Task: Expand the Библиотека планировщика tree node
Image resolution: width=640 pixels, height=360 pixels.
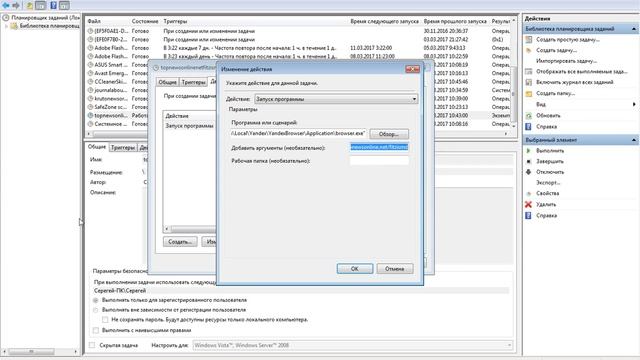Action: (x=6, y=26)
